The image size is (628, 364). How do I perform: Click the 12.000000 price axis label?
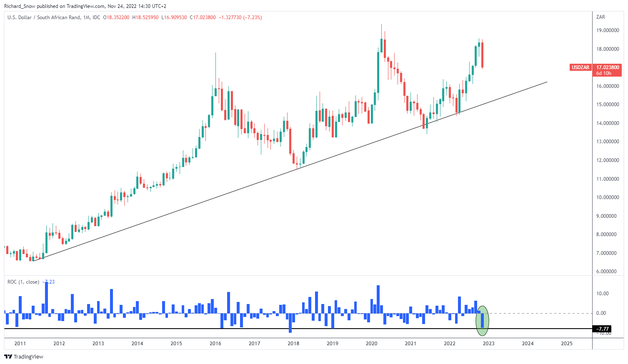(607, 160)
